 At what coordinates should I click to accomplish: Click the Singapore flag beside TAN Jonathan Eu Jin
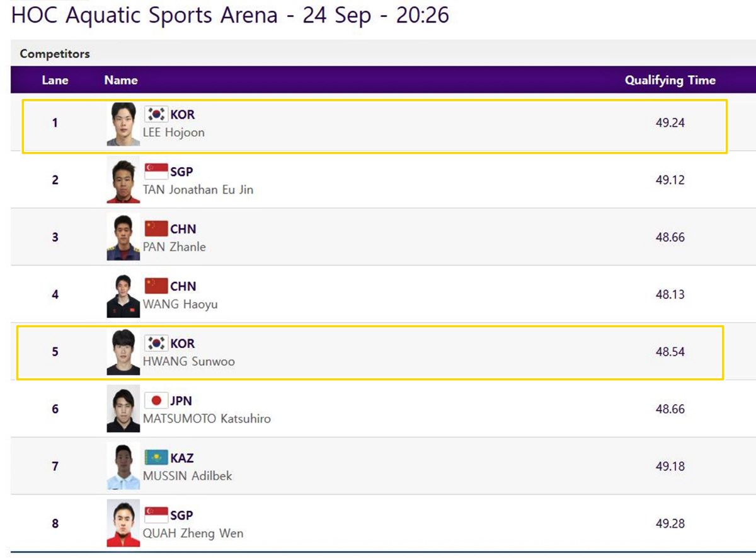pyautogui.click(x=156, y=171)
